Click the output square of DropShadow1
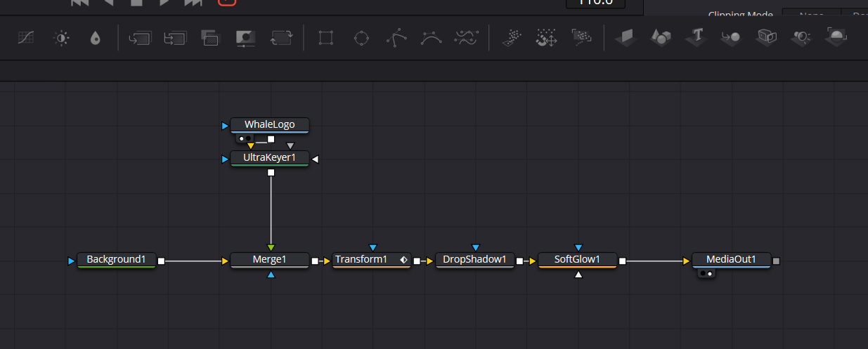 tap(520, 261)
